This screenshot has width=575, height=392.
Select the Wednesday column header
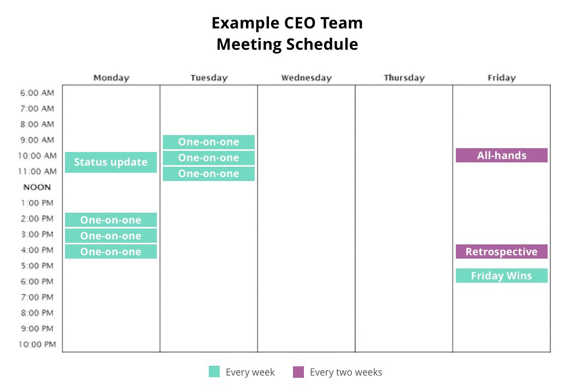[x=307, y=78]
